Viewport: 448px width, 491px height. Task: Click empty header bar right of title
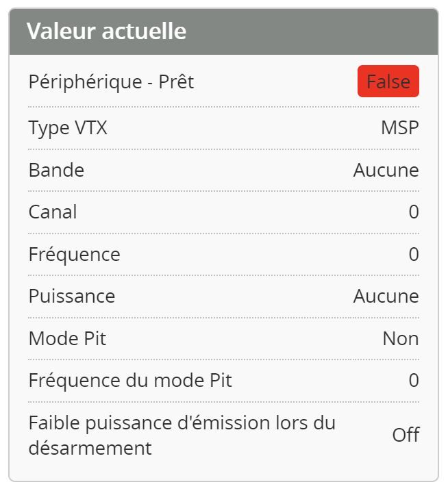point(315,32)
